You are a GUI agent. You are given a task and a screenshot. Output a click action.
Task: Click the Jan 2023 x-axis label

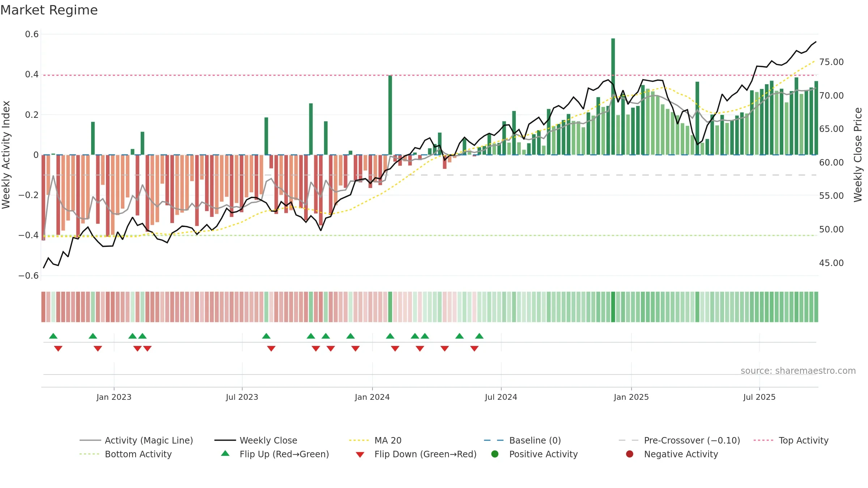(x=114, y=397)
